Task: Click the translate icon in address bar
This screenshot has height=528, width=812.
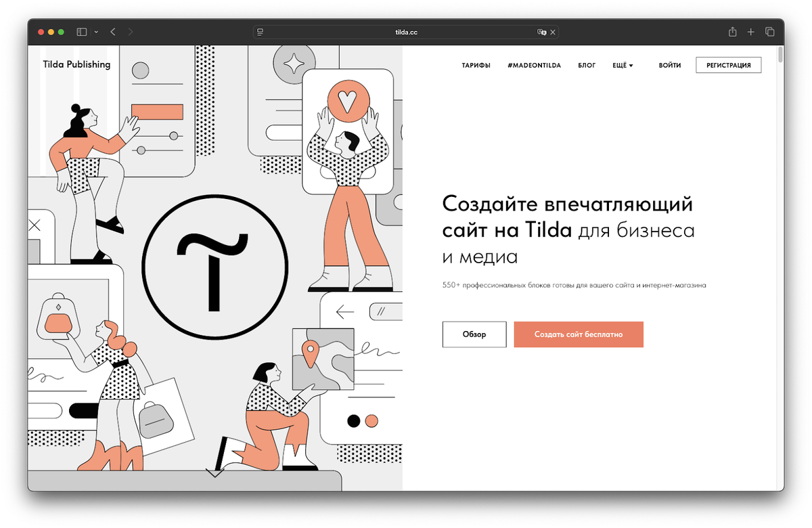Action: click(541, 32)
